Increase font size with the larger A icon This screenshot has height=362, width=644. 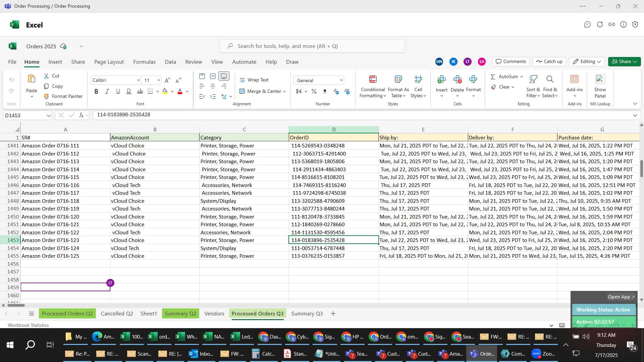click(167, 80)
